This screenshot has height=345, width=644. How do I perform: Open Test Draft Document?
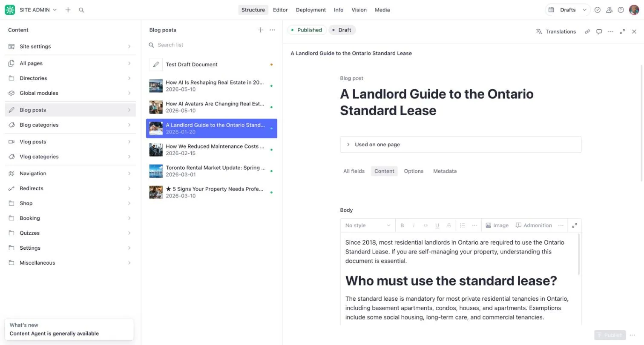click(x=212, y=65)
